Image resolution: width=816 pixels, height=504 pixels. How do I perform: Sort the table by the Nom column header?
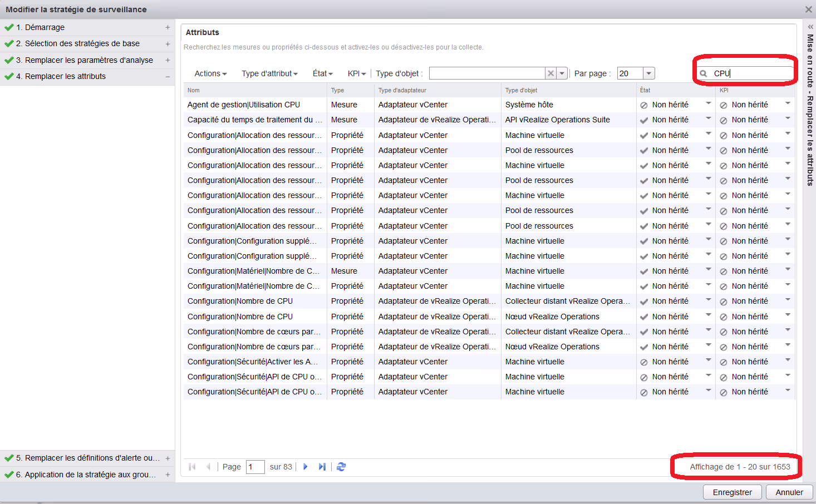pyautogui.click(x=194, y=90)
